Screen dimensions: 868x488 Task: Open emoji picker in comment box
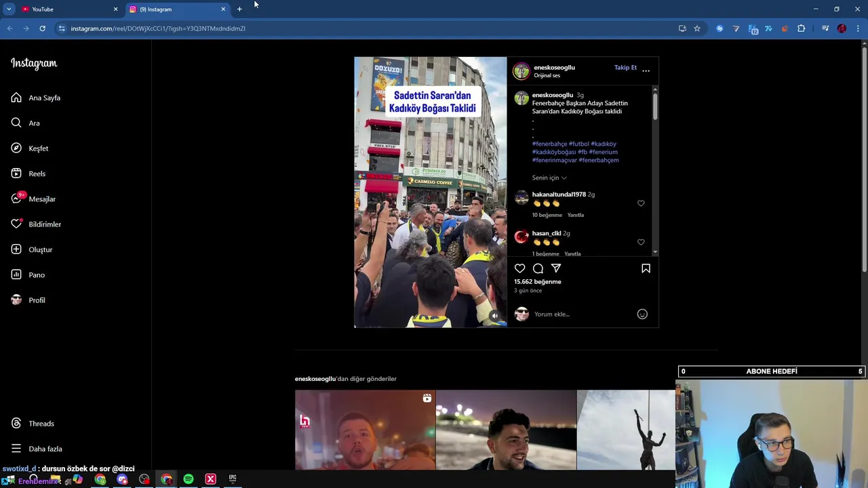point(642,314)
